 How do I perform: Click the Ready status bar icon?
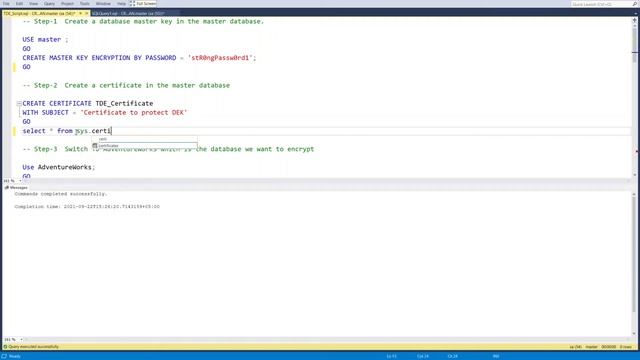coord(4,356)
